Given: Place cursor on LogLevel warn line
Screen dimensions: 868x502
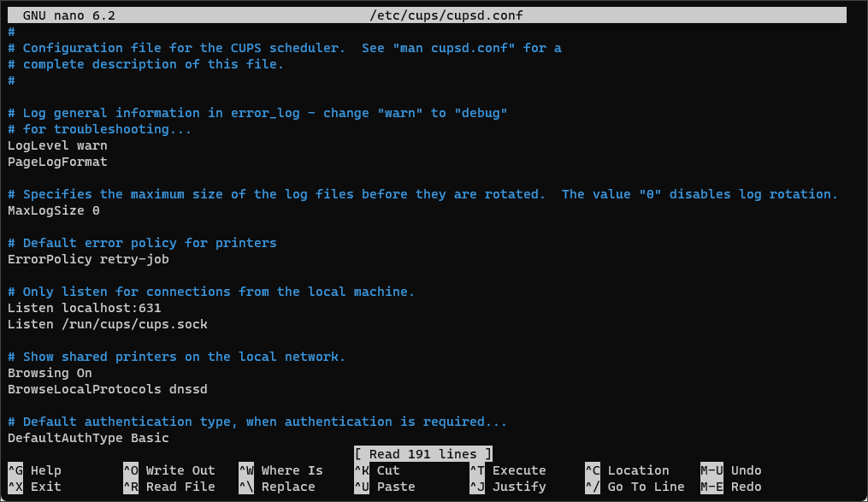Looking at the screenshot, I should pyautogui.click(x=57, y=145).
